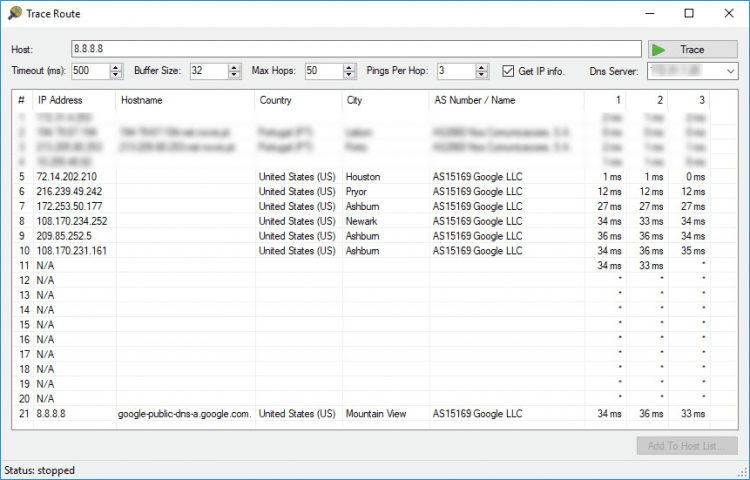Viewport: 750px width, 480px height.
Task: Click the AS Number / Name column header
Action: coord(474,100)
